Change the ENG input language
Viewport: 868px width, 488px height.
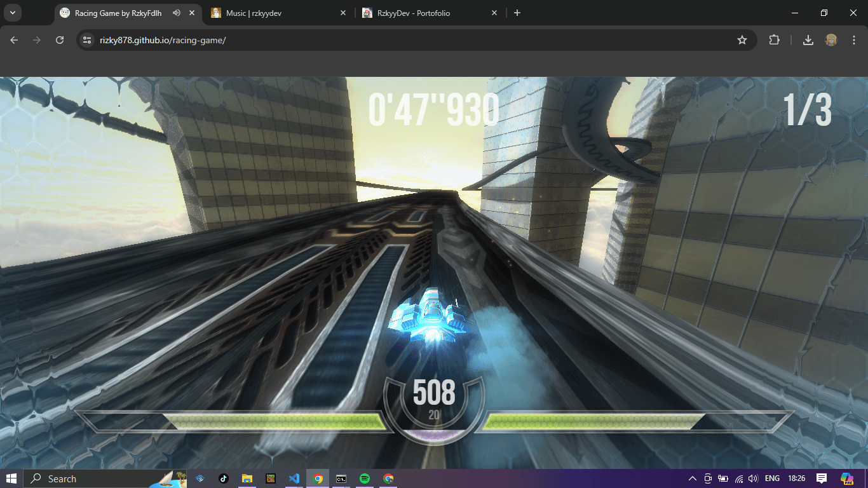772,478
